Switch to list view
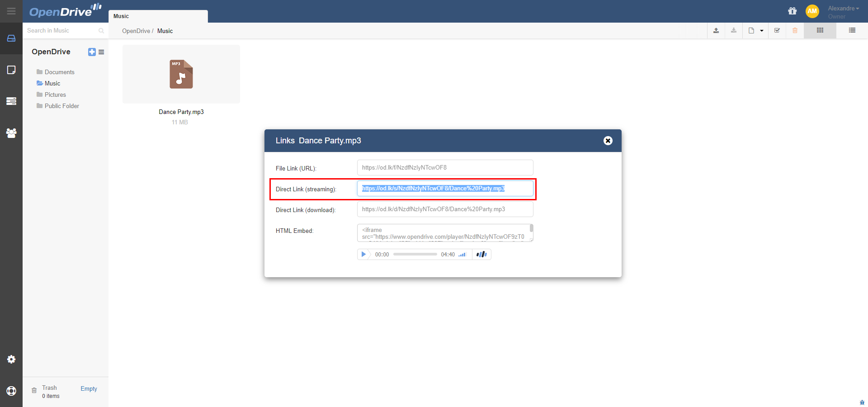The height and width of the screenshot is (407, 868). pos(852,31)
